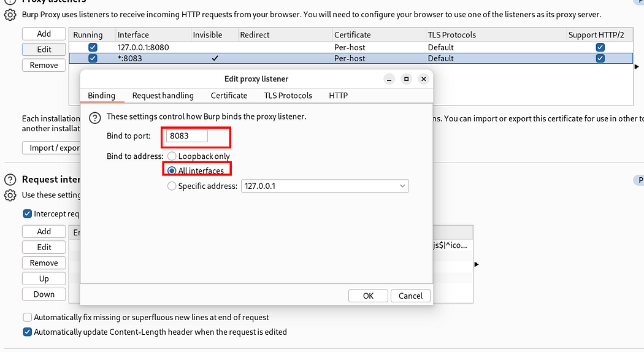Enable automatically fix missing new lines option
This screenshot has height=352, width=644.
(x=28, y=317)
